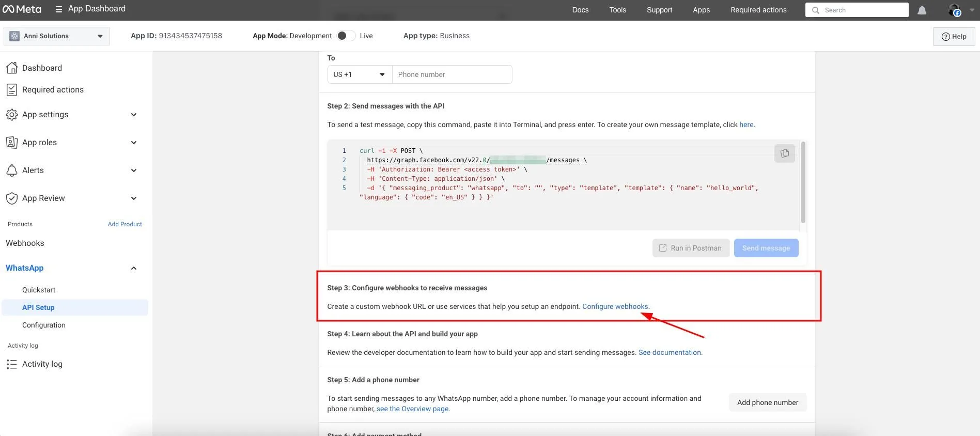Click the App settings gear icon
The image size is (980, 436).
(12, 115)
